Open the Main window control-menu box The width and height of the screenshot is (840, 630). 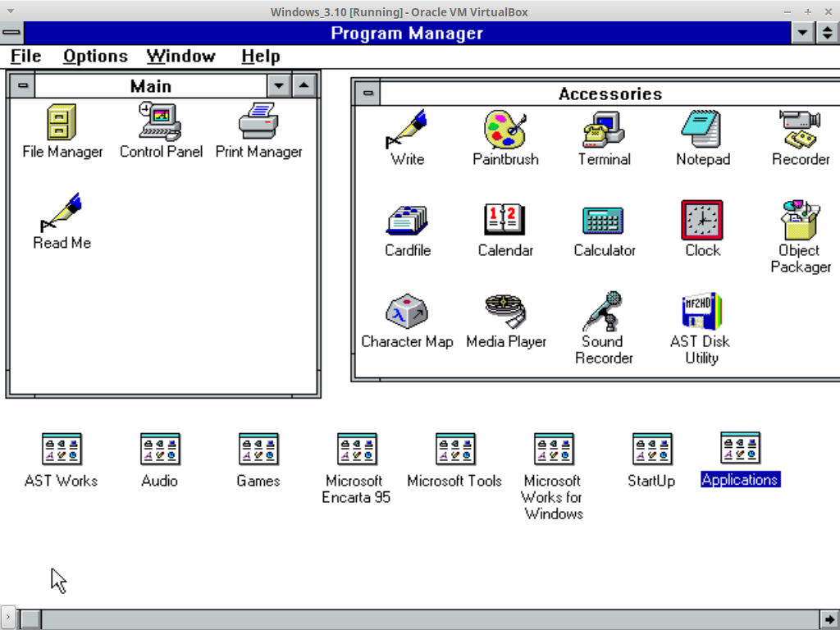[22, 86]
